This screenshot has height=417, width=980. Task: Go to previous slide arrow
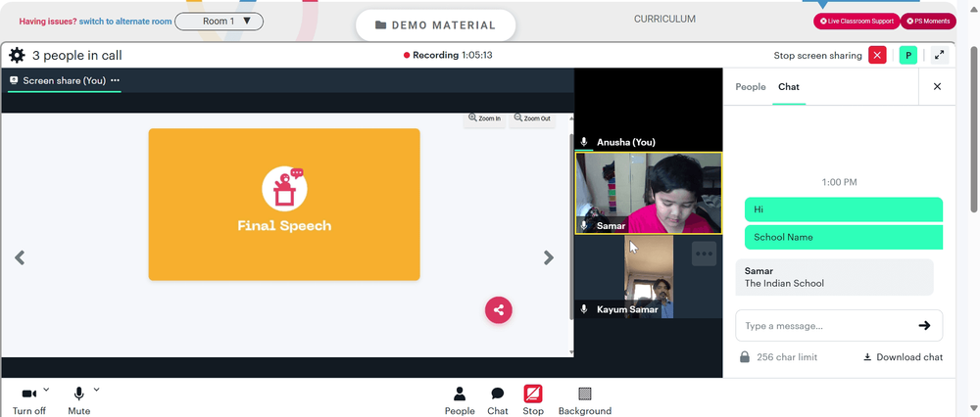click(x=20, y=257)
